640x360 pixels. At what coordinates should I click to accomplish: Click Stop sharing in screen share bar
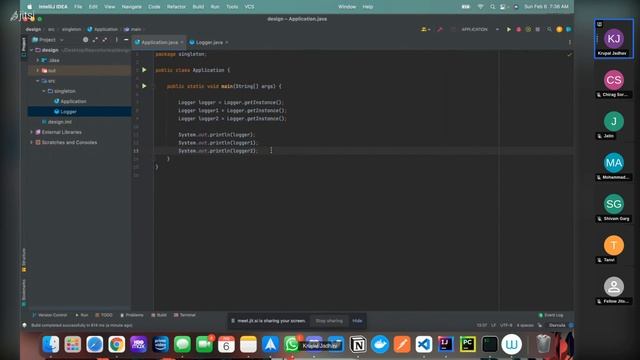pyautogui.click(x=329, y=321)
